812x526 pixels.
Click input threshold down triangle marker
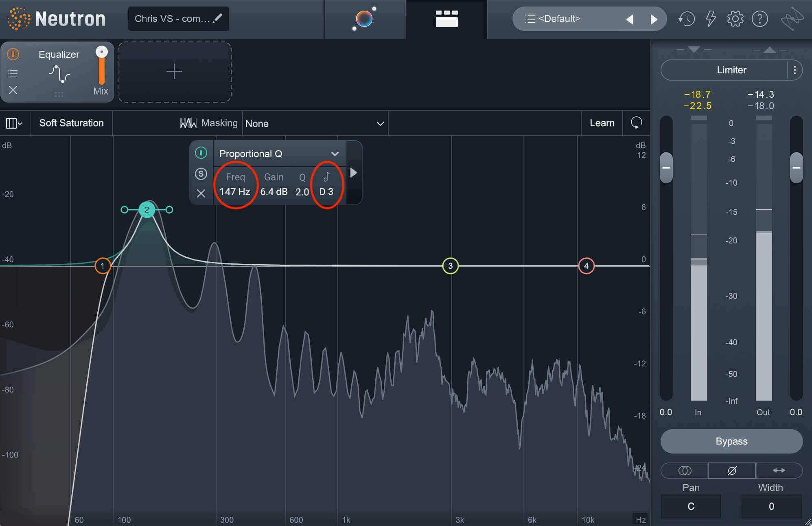pyautogui.click(x=694, y=49)
